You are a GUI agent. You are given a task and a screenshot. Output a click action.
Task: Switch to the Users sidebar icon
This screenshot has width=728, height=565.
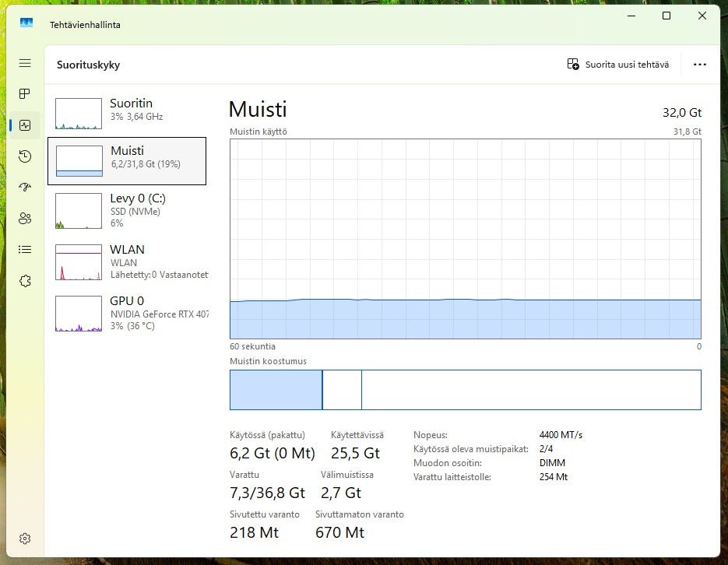coord(25,219)
